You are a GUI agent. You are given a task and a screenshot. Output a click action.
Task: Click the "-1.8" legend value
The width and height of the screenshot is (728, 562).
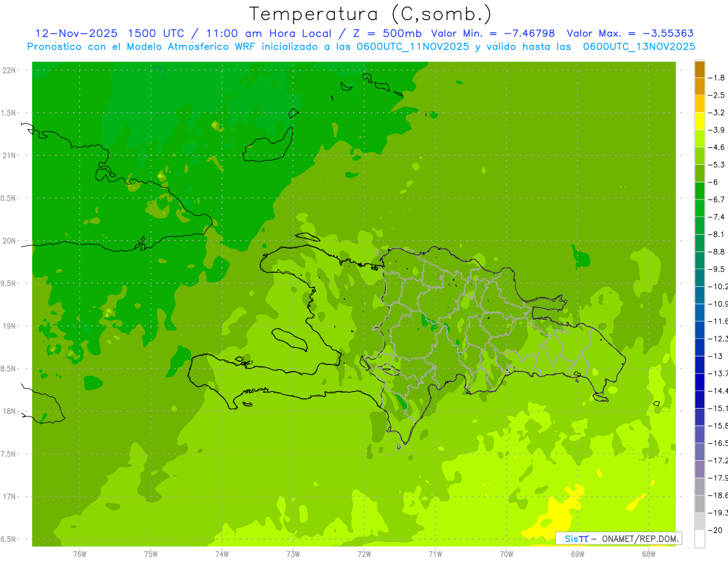pyautogui.click(x=718, y=78)
